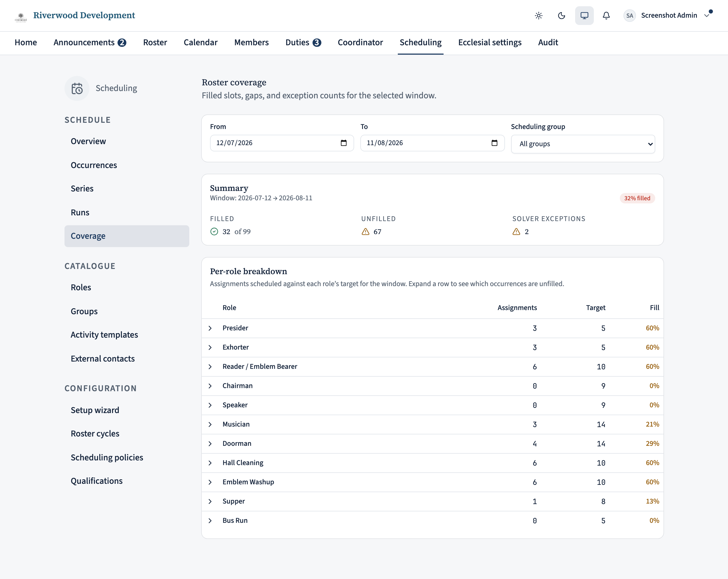Click the green Filled check icon
Viewport: 728px width, 579px height.
click(214, 232)
